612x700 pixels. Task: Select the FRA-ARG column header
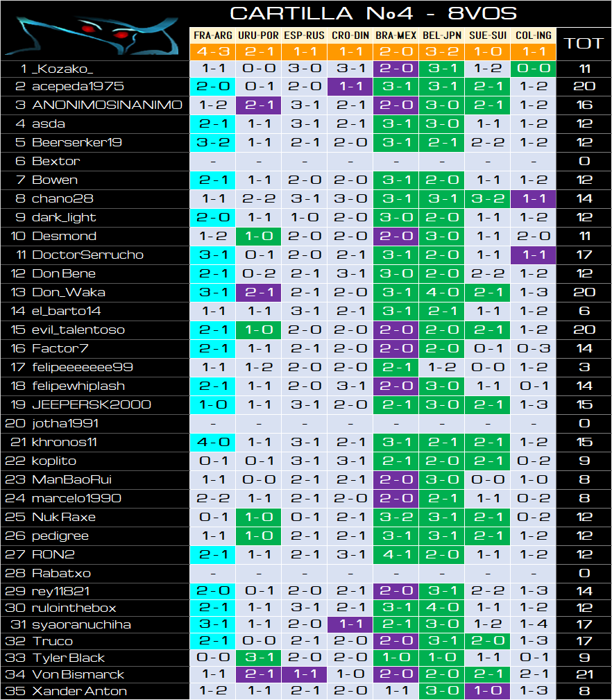212,35
